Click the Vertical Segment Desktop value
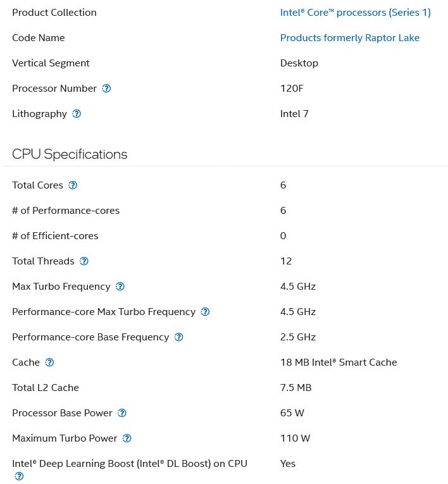 [299, 63]
